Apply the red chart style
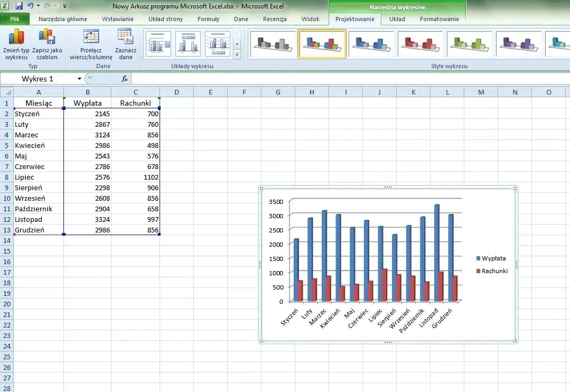 point(420,44)
